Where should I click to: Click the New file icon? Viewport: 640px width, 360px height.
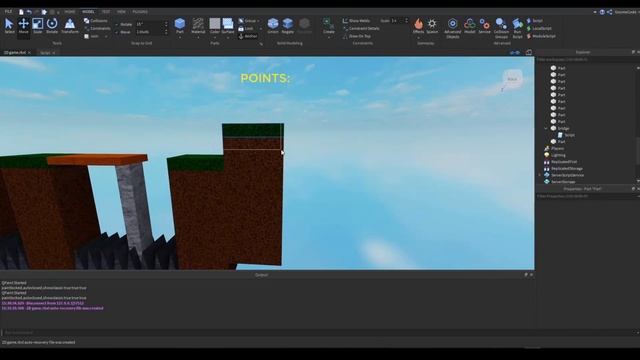(x=21, y=12)
